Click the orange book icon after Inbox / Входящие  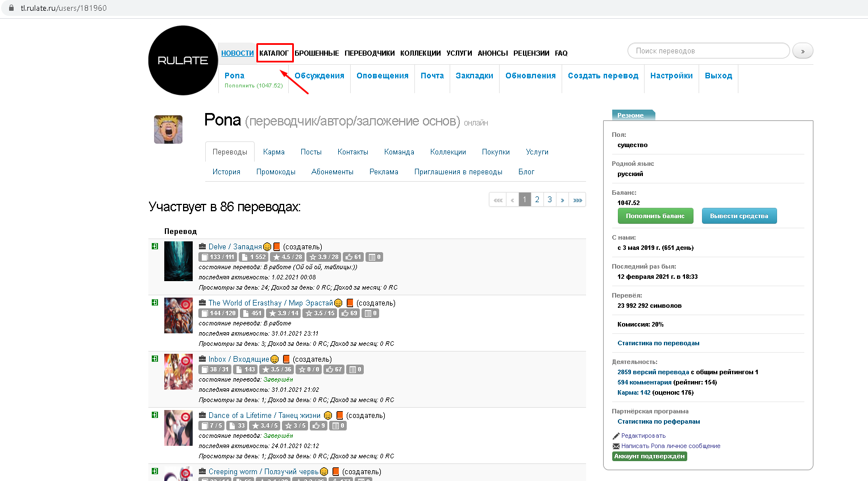click(x=286, y=359)
